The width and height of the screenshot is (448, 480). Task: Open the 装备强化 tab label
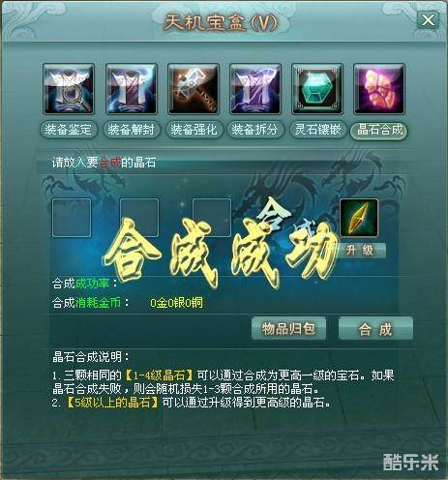(x=194, y=130)
